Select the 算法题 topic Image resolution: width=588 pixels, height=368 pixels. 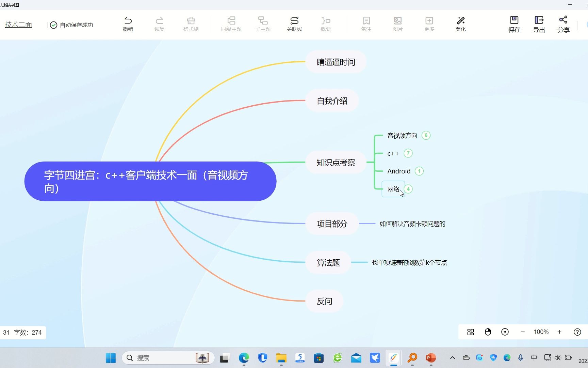(328, 263)
